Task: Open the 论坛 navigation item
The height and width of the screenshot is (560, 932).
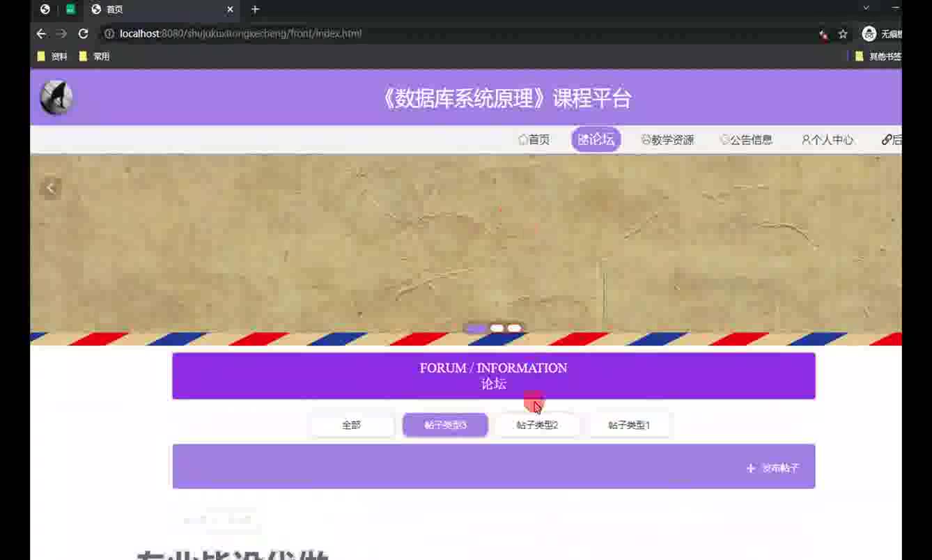Action: [596, 139]
